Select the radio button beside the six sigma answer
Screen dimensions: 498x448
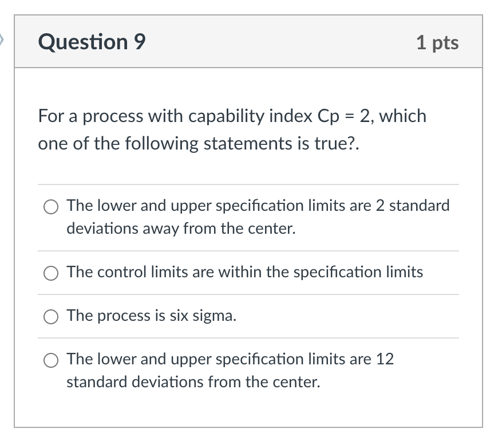(x=50, y=316)
